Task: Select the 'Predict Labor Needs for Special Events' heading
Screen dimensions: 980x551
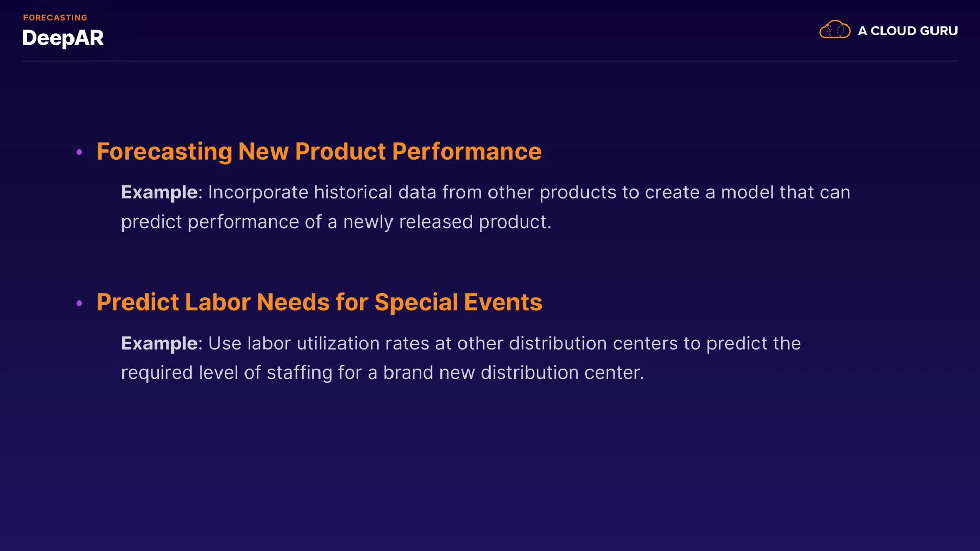Action: [319, 302]
